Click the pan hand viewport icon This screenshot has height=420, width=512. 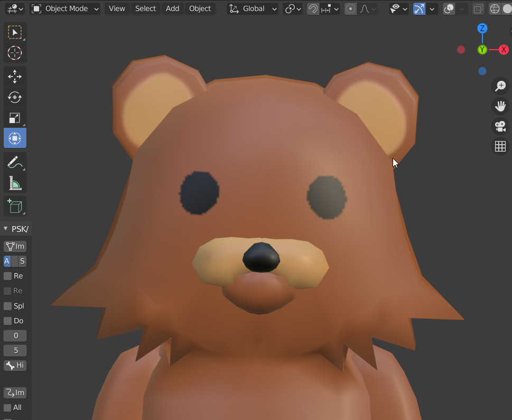coord(500,106)
